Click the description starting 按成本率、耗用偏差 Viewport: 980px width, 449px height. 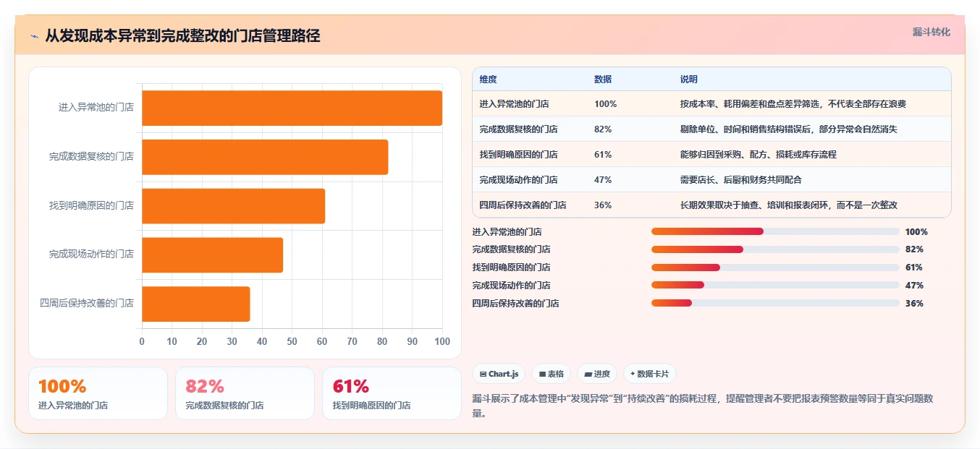click(x=793, y=104)
